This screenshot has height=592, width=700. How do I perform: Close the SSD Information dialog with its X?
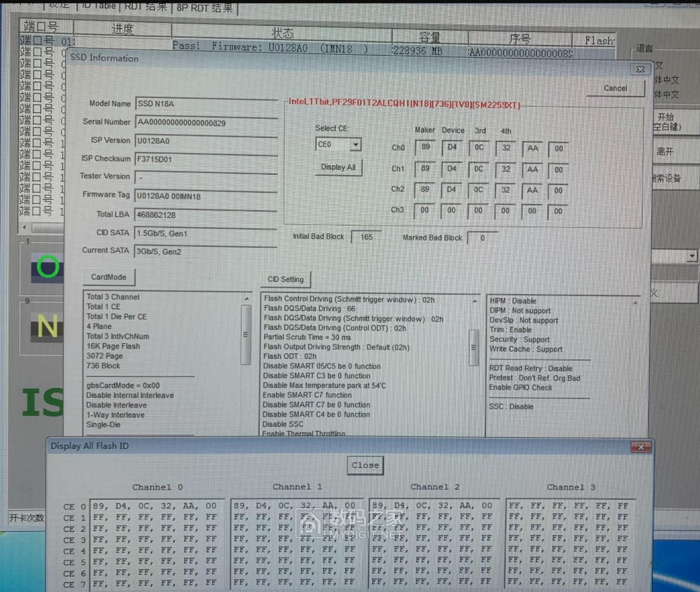click(x=640, y=69)
